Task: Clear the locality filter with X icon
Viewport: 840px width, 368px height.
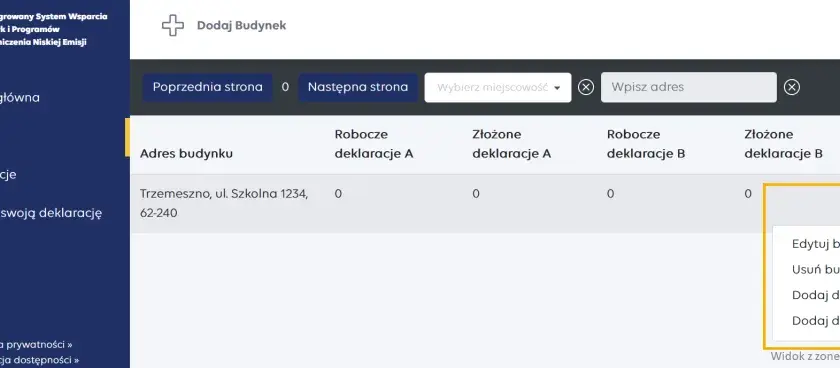Action: 586,87
